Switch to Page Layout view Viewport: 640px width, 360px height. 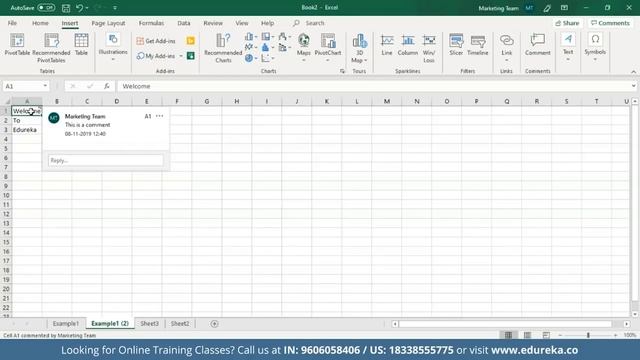527,335
